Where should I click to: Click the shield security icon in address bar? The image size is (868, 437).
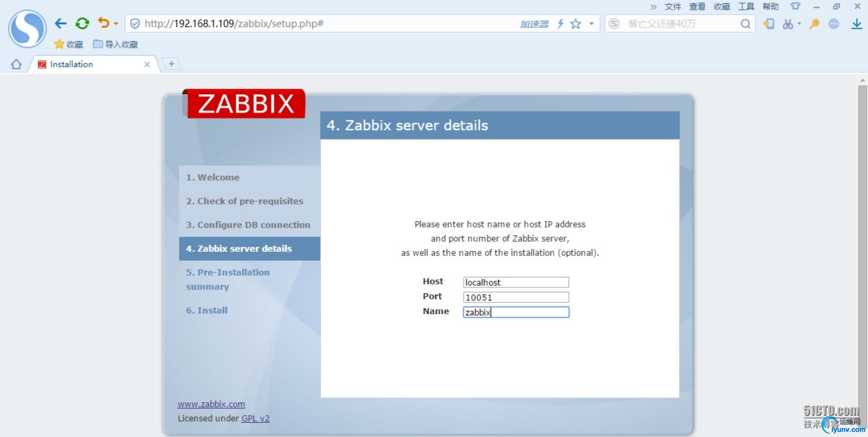(135, 24)
